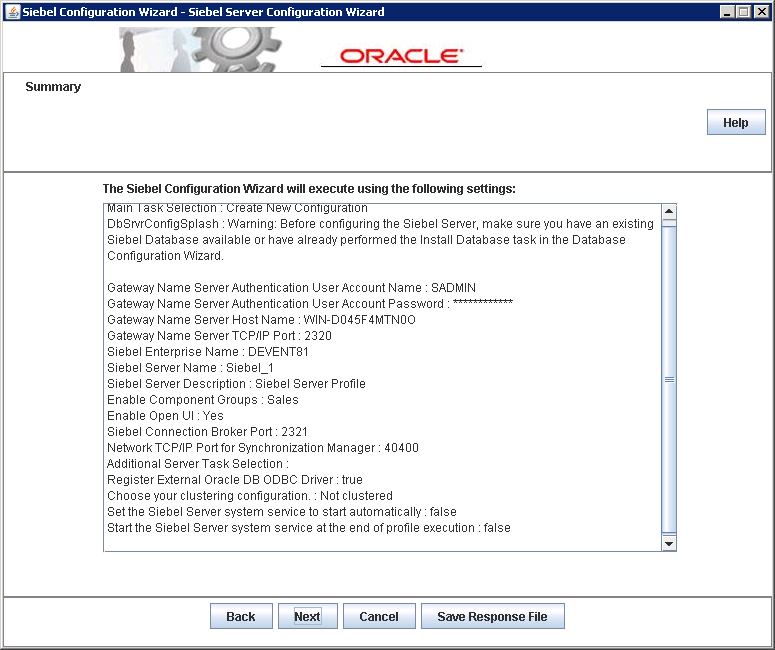Click the 'SADMIN' account name line

291,288
